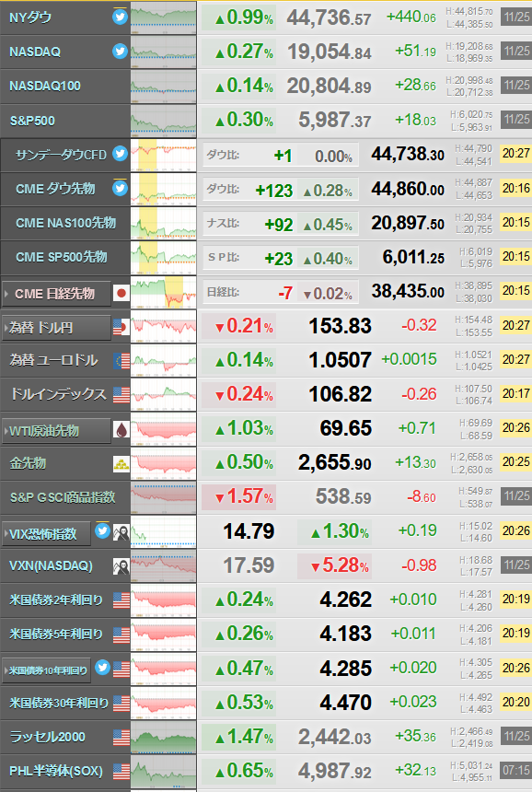The image size is (532, 792).
Task: Select the PHL半導体(SOX) time stamp 07:15
Action: click(515, 770)
